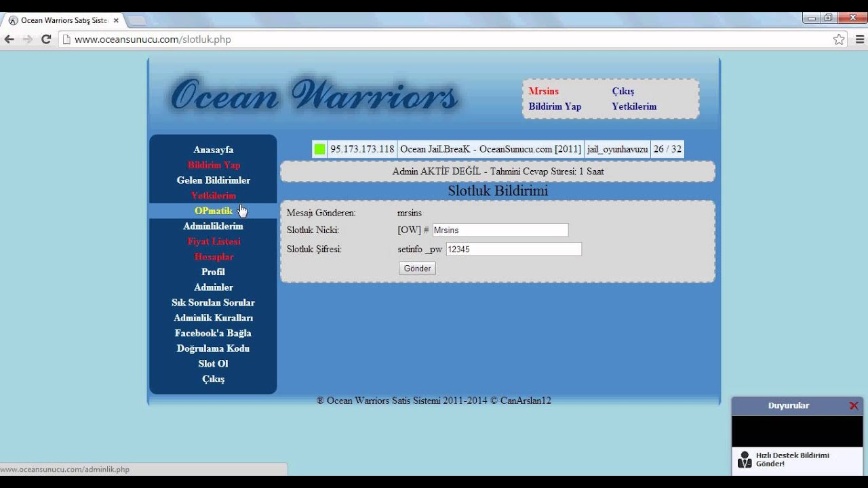Click the Hızlı Destek person icon
Image resolution: width=868 pixels, height=488 pixels.
(745, 460)
